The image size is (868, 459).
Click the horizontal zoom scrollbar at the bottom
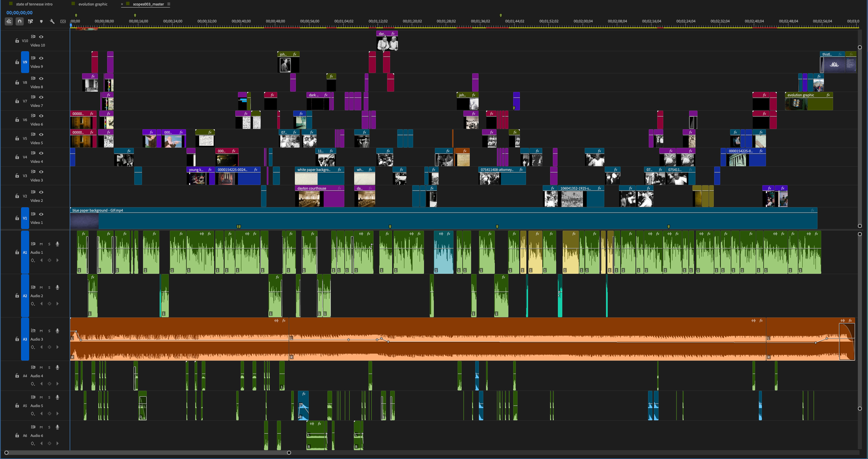[x=148, y=452]
